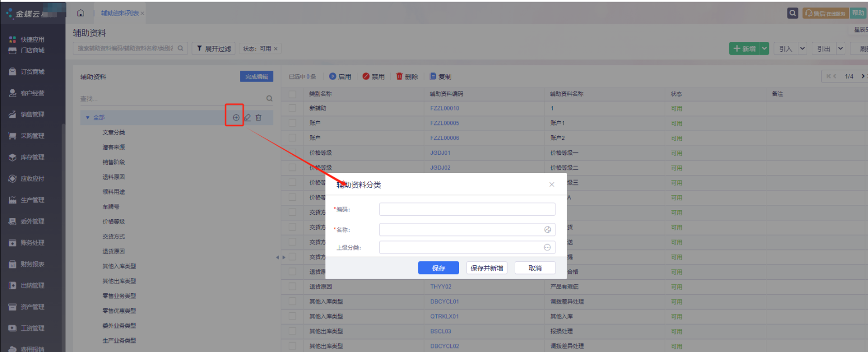Tick the checkbox for row FZZL00005
Image resolution: width=868 pixels, height=352 pixels.
[x=292, y=123]
